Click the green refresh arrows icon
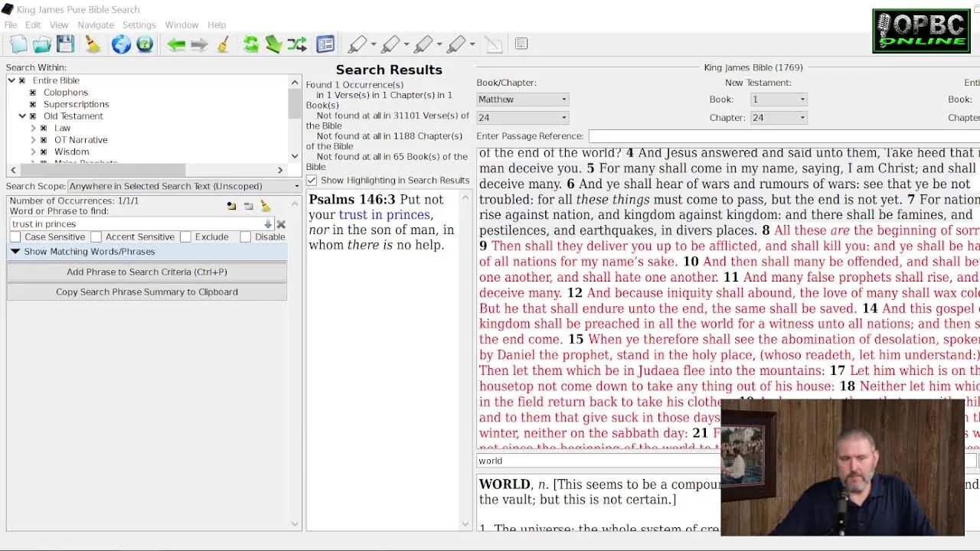Viewport: 980px width, 551px height. [250, 44]
